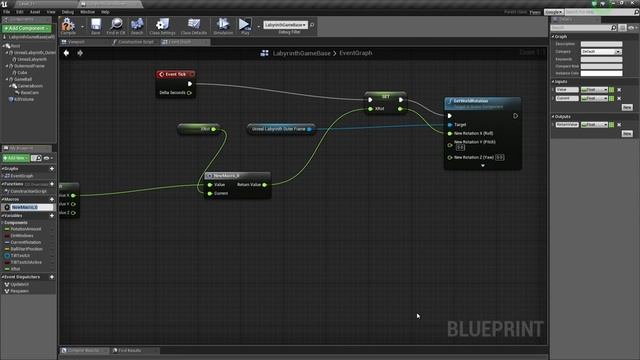Click New button under Outputs

coord(627,134)
